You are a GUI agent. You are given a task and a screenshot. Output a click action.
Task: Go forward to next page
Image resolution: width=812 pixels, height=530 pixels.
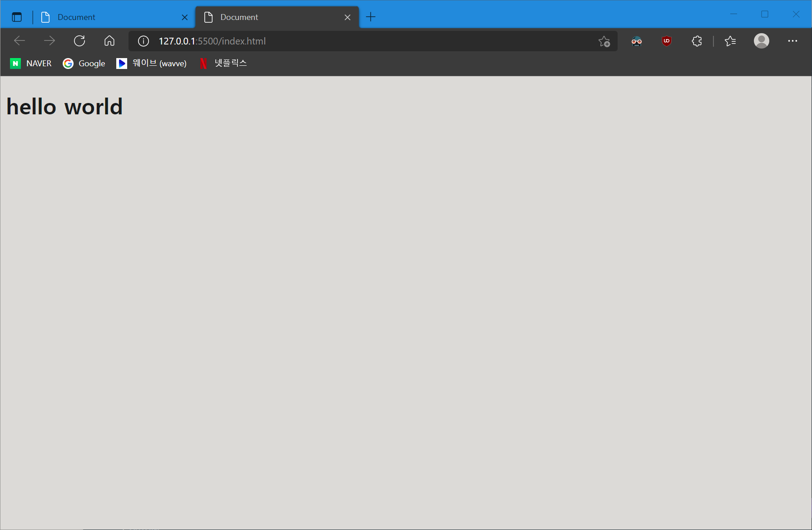point(50,41)
